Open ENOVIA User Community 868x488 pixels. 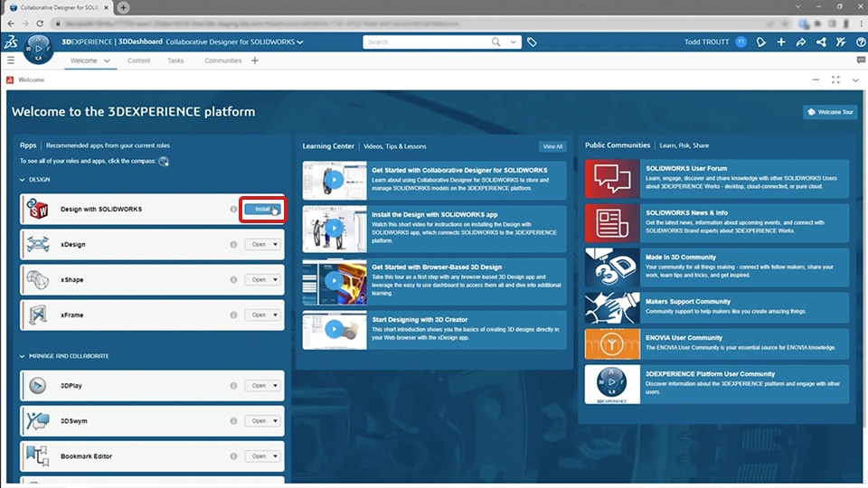pyautogui.click(x=716, y=343)
